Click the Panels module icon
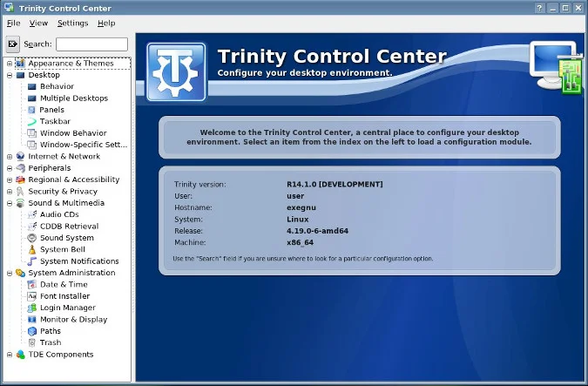Viewport: 588px width, 386px height. pyautogui.click(x=32, y=110)
